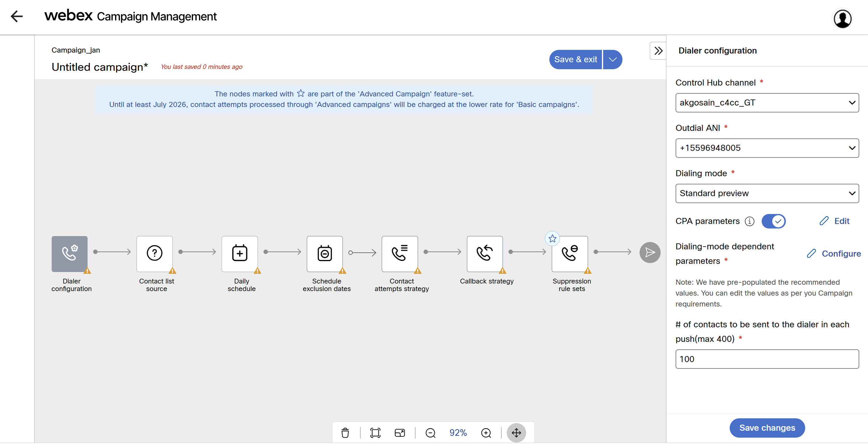The height and width of the screenshot is (444, 868).
Task: Expand the Outdial ANI dropdown
Action: click(767, 148)
